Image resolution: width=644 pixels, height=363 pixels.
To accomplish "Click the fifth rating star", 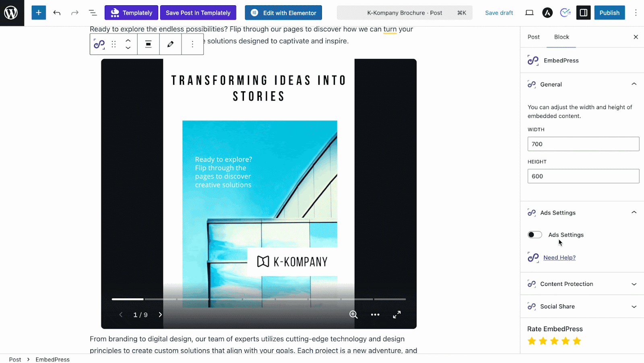I will click(577, 341).
